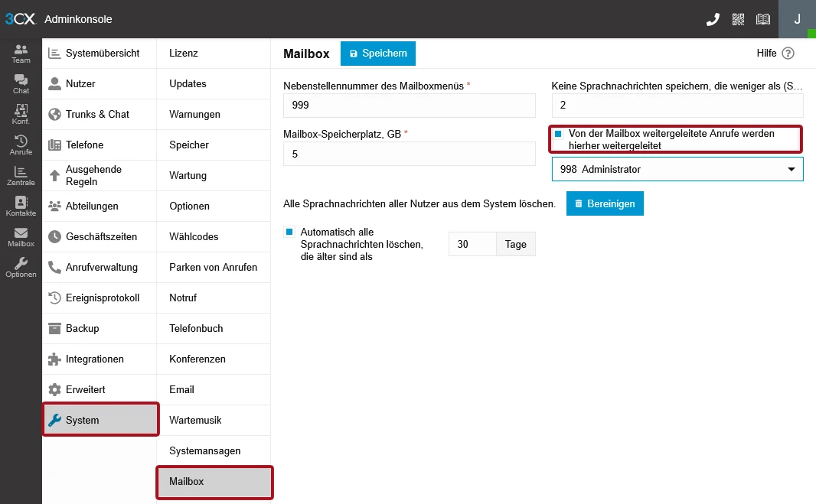The width and height of the screenshot is (816, 504).
Task: Click the Hilfe question mark icon
Action: point(788,54)
